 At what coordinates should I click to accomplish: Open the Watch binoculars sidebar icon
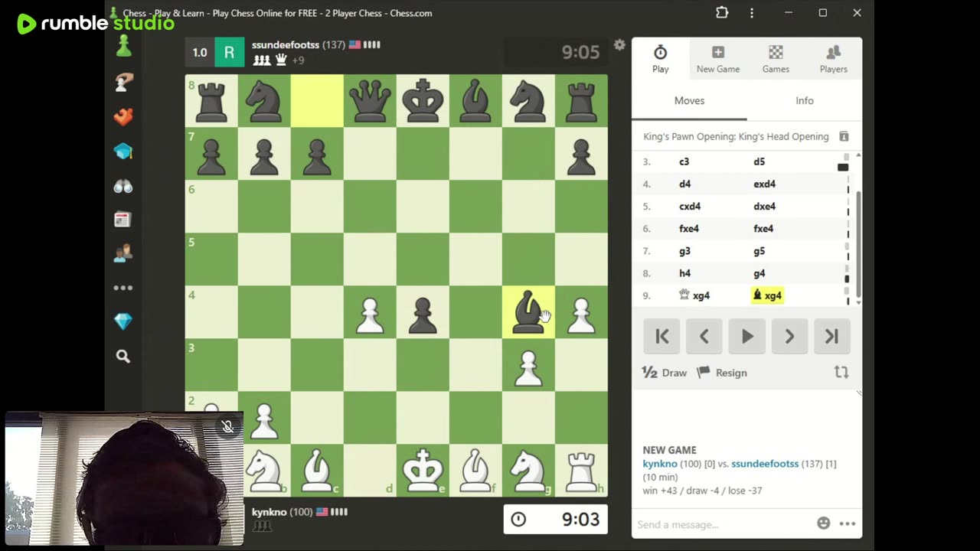[123, 186]
